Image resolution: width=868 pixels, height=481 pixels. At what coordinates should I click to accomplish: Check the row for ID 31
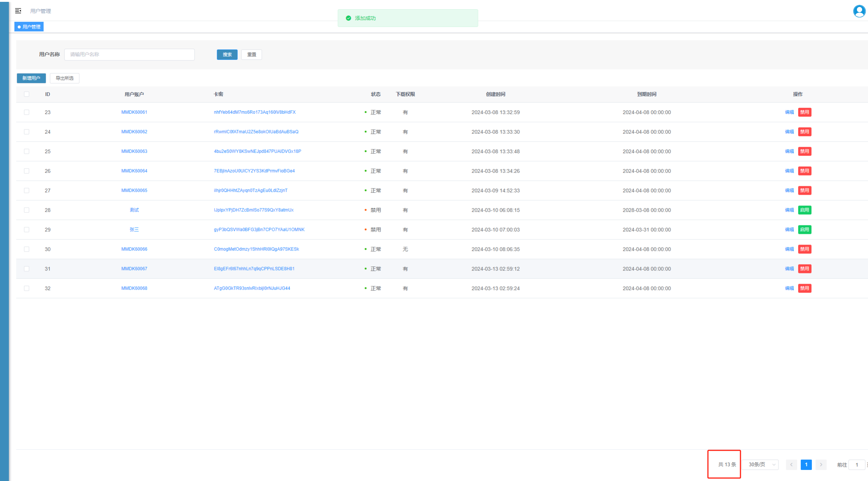pyautogui.click(x=27, y=269)
